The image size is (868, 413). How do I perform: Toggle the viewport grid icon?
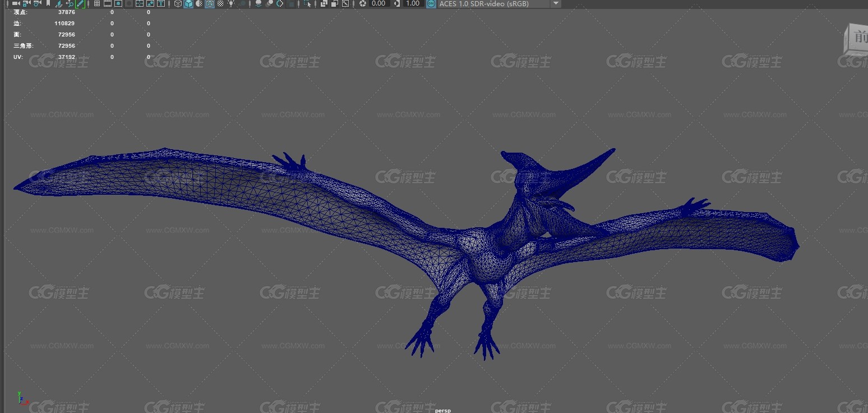97,3
